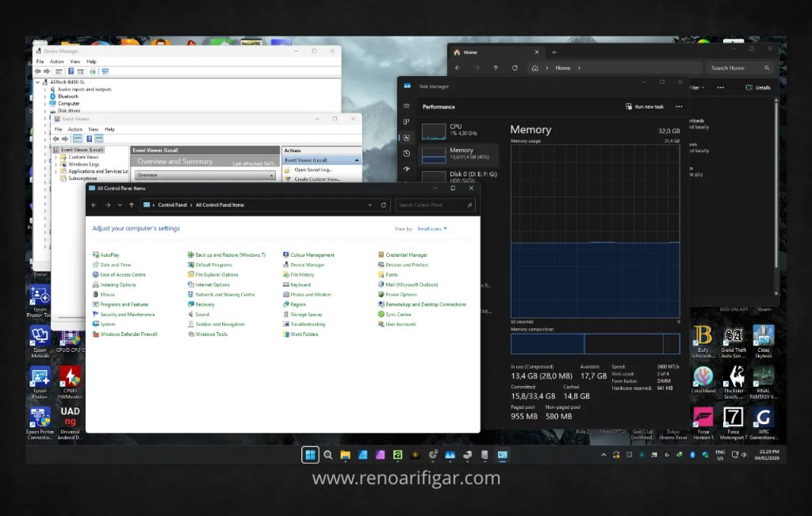Go up one level in Control Panel

pos(132,205)
